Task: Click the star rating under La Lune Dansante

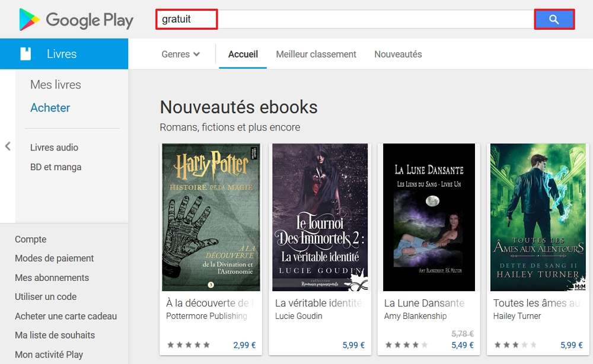Action: coord(406,344)
